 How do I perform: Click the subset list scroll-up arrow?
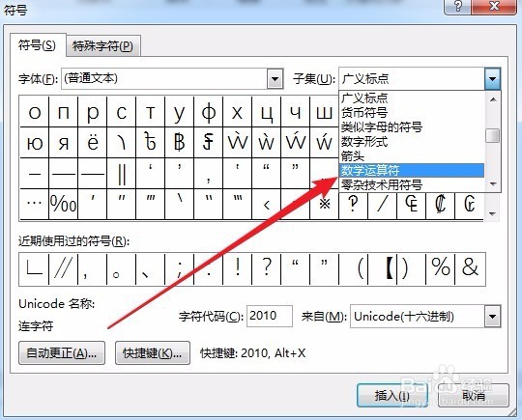(x=493, y=98)
